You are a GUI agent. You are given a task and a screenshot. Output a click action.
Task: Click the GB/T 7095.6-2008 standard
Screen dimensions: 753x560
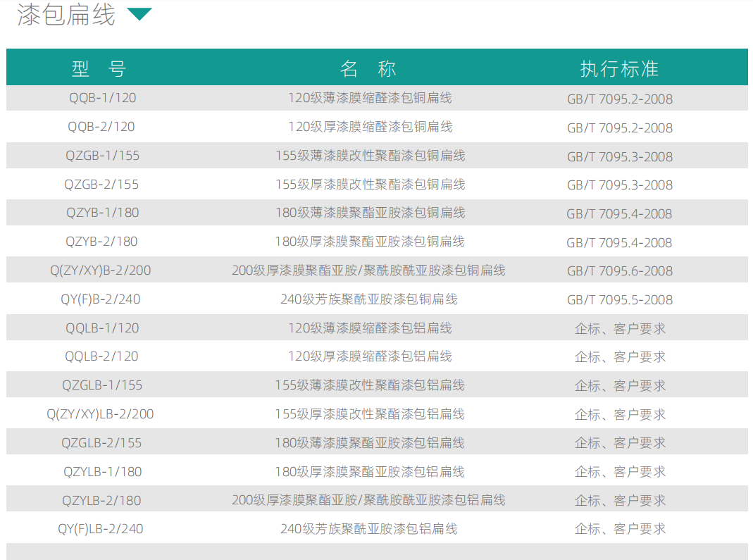coord(619,271)
